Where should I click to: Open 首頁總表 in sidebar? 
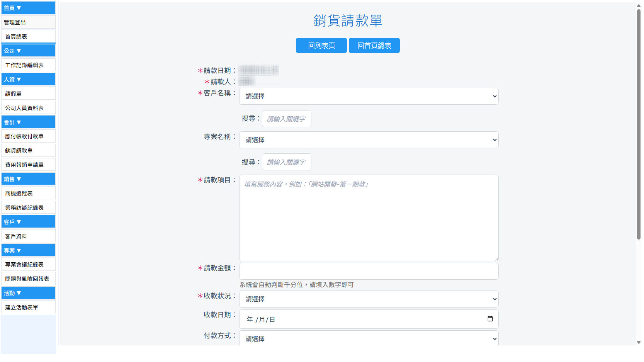click(28, 36)
